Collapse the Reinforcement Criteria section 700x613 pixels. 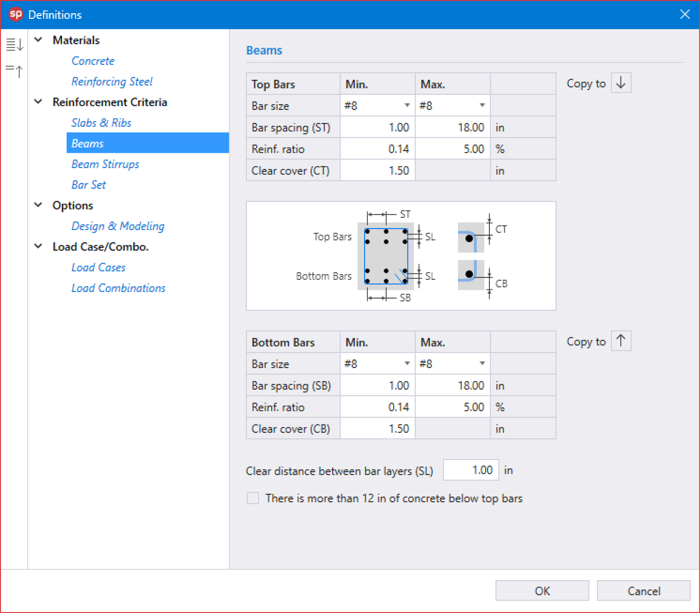click(x=38, y=102)
